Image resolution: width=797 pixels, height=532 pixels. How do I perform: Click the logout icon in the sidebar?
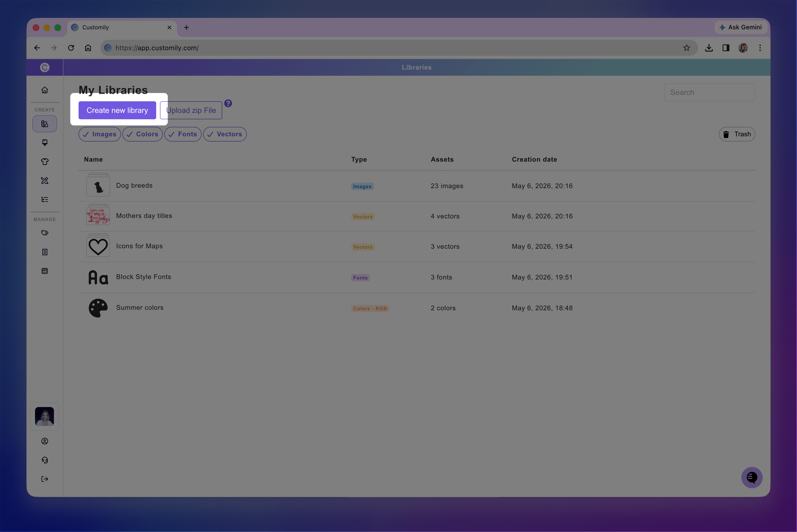tap(44, 479)
